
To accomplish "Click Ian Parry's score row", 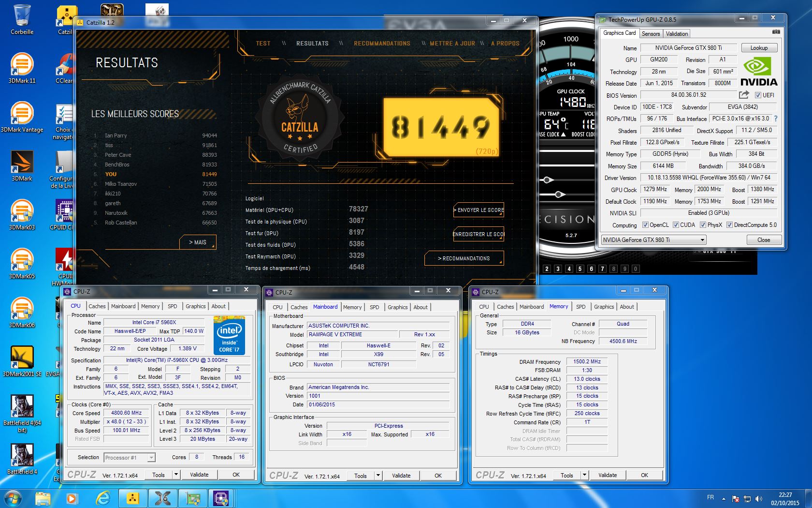I will point(155,135).
